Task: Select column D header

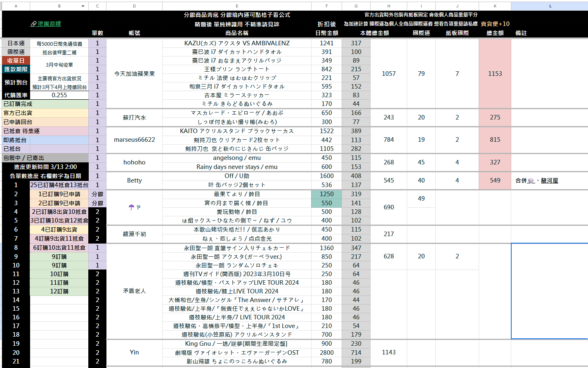Action: pyautogui.click(x=134, y=6)
